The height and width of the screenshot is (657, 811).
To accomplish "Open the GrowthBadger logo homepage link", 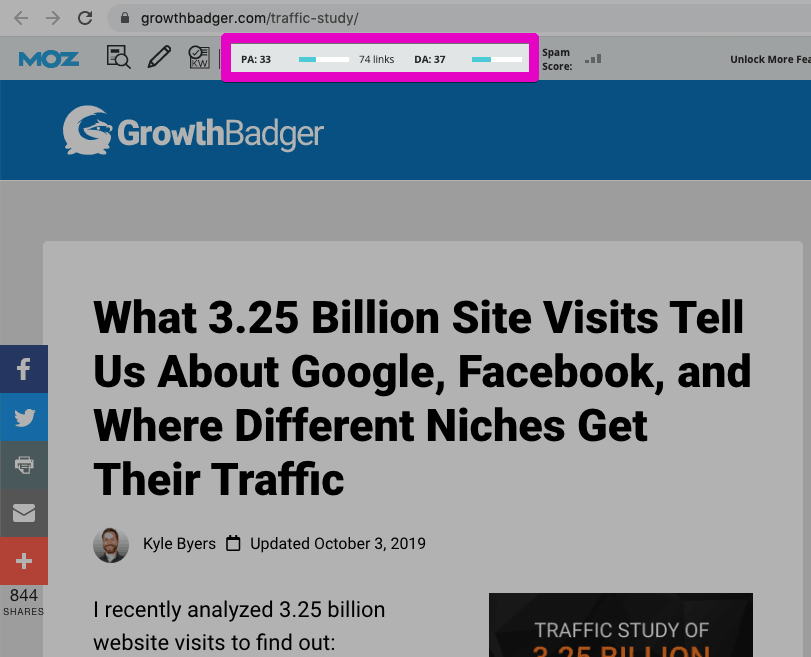I will coord(193,131).
